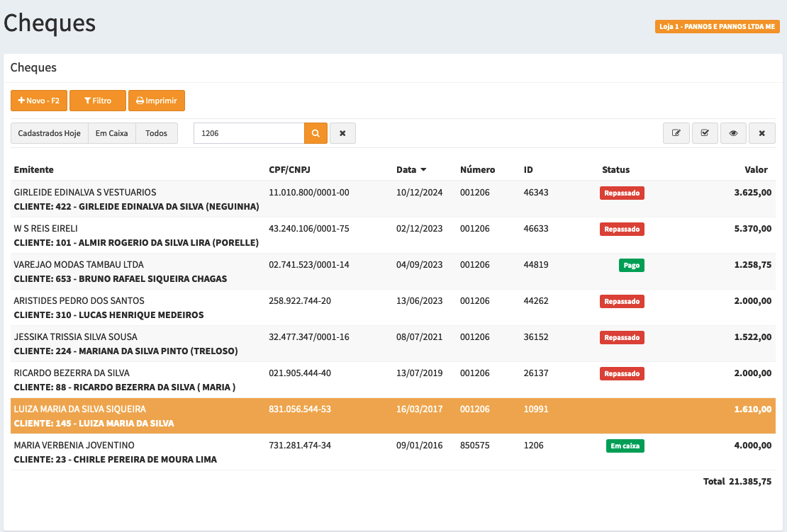Click the check-square action icon button
The width and height of the screenshot is (787, 532).
coord(705,133)
